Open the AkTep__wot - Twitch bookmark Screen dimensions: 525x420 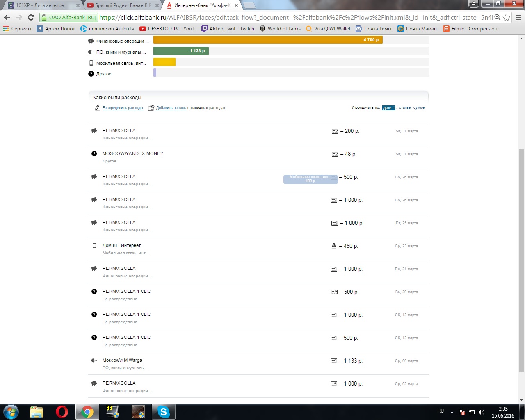click(x=228, y=29)
